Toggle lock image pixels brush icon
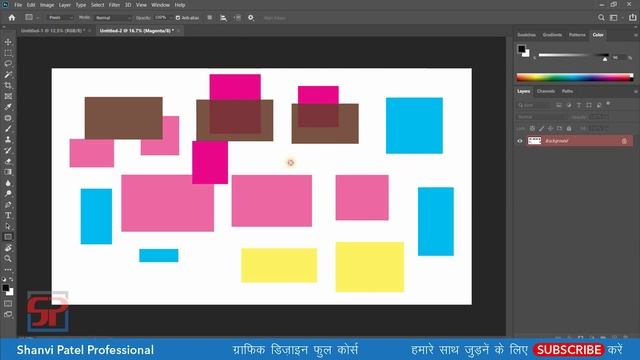This screenshot has width=640, height=360. [541, 128]
